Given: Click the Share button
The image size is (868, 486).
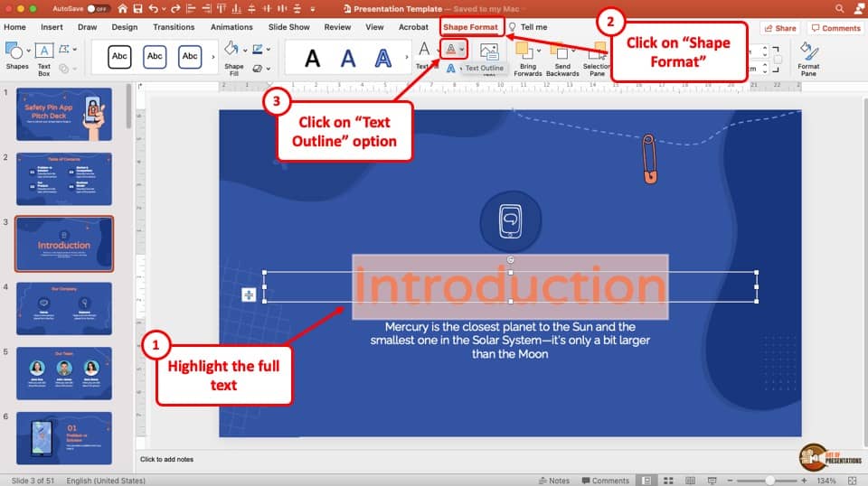Looking at the screenshot, I should tap(780, 28).
